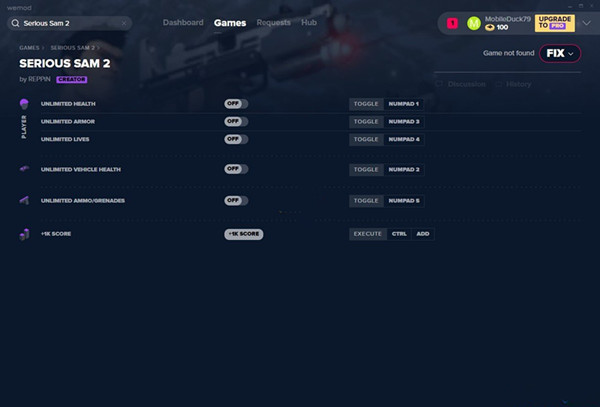Screen dimensions: 600x407
Task: Click the Upgrade to Pro button
Action: click(x=554, y=23)
